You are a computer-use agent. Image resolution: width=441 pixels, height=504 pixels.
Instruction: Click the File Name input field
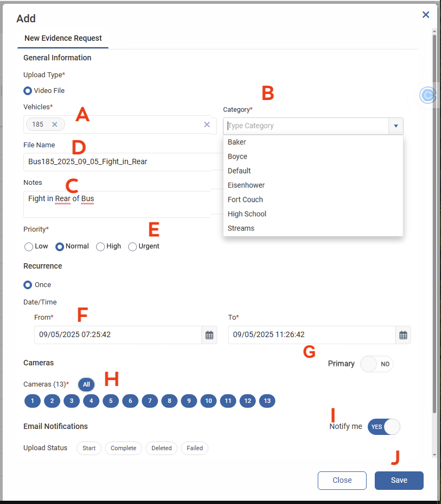click(118, 161)
